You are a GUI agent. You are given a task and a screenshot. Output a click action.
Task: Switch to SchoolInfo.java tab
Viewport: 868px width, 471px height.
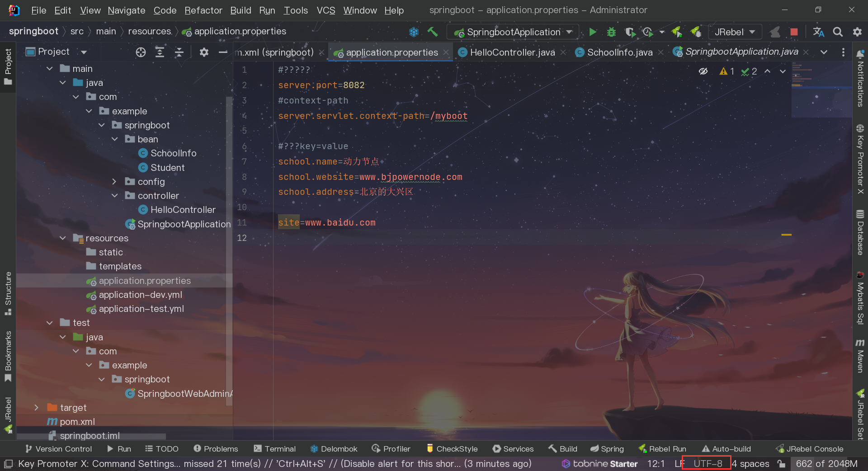pyautogui.click(x=619, y=52)
